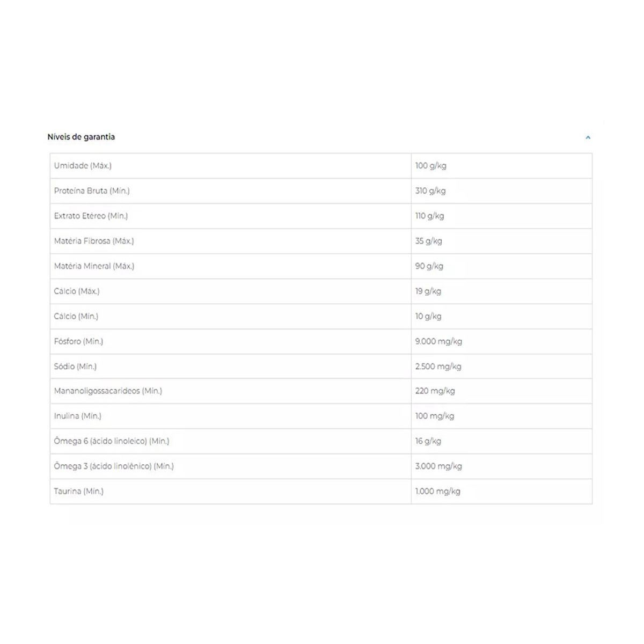Click the Proteína Bruta (Mín.) cell
The image size is (644, 644).
point(92,191)
